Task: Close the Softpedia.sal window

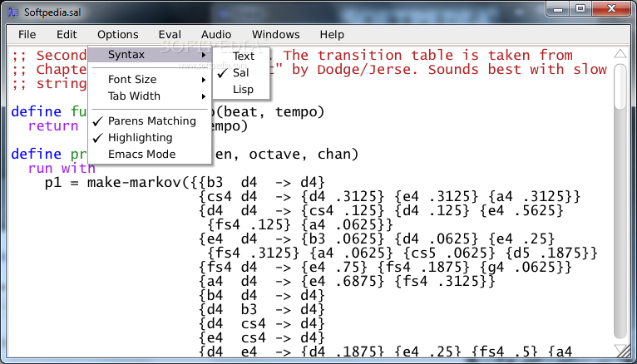Action: point(611,9)
